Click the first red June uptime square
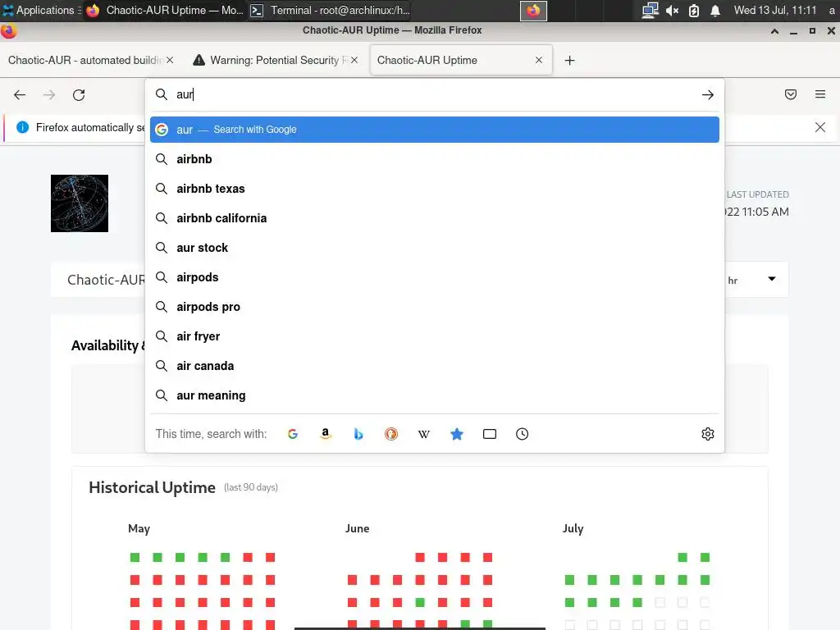The height and width of the screenshot is (630, 840). click(420, 558)
